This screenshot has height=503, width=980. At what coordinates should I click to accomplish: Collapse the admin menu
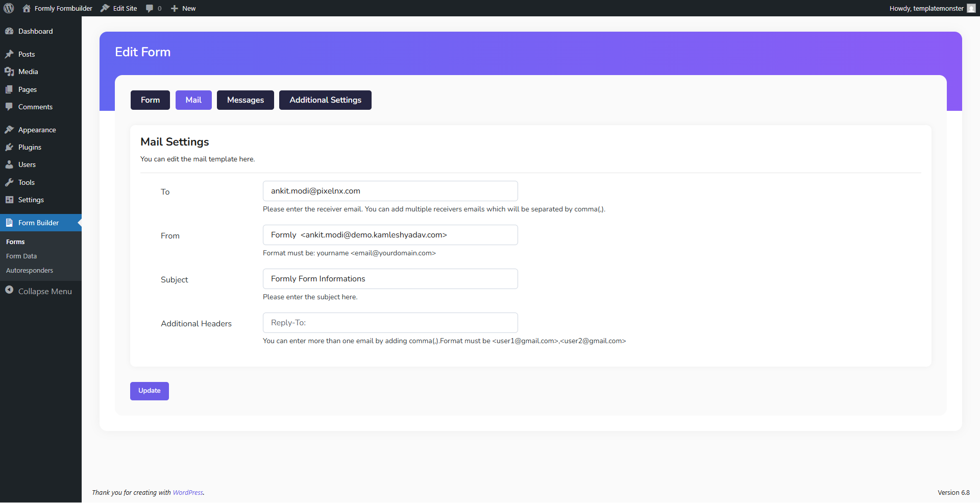pyautogui.click(x=41, y=291)
